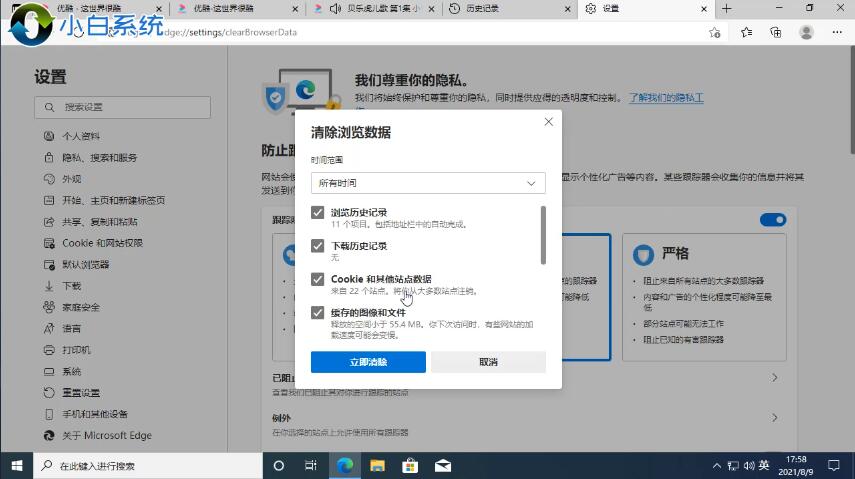855x479 pixels.
Task: Open Microsoft Edge from the taskbar
Action: [345, 466]
